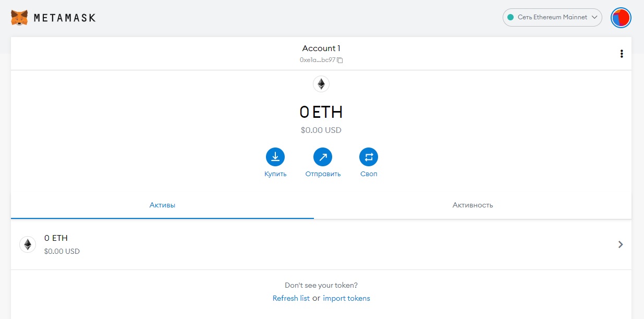Image resolution: width=644 pixels, height=319 pixels.
Task: Switch to the Активность tab
Action: (x=473, y=205)
